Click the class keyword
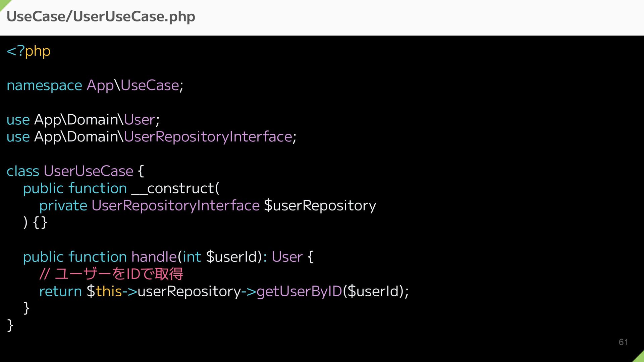Viewport: 644px width, 362px height. [x=23, y=171]
